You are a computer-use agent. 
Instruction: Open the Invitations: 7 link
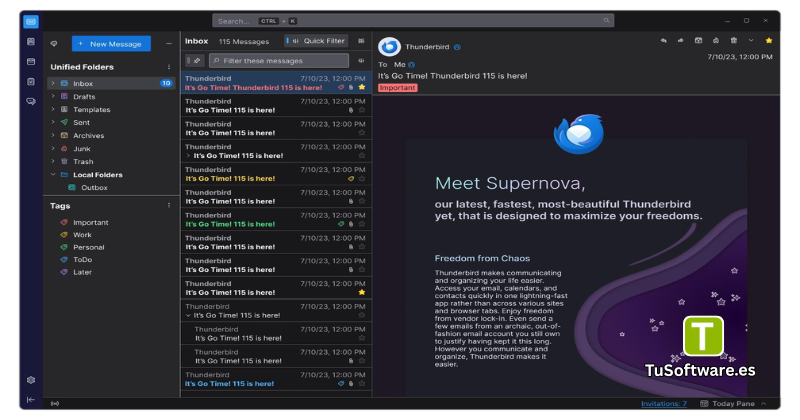click(x=664, y=404)
